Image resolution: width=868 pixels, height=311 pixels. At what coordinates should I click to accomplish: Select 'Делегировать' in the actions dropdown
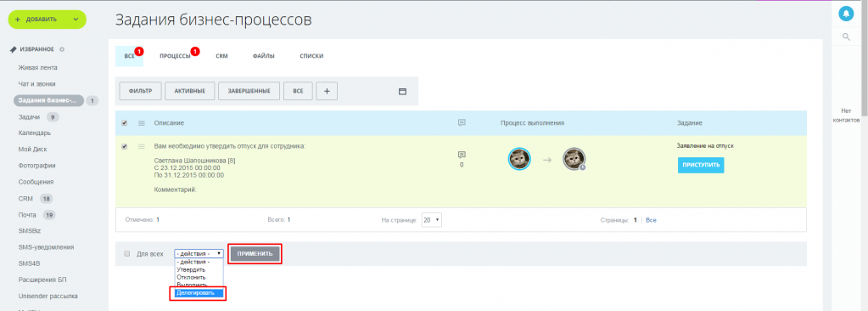(x=199, y=292)
